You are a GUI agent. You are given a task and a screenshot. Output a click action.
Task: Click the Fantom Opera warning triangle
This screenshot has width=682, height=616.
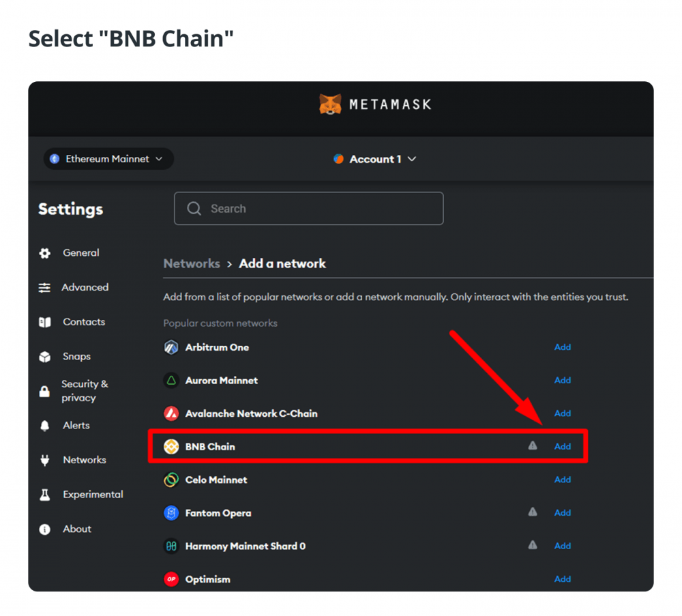(x=533, y=512)
